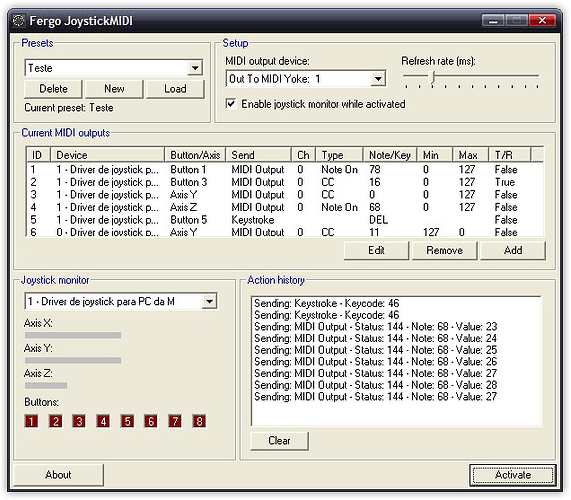Click joystick button indicator 8

(199, 421)
